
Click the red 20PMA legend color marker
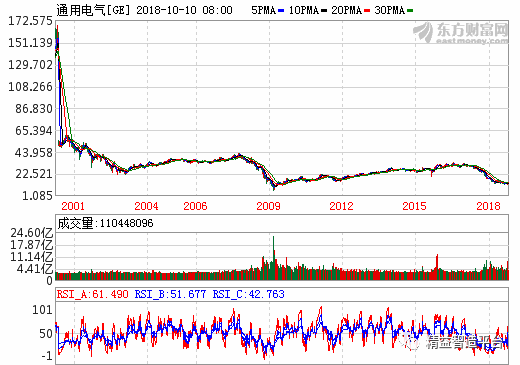(x=367, y=11)
